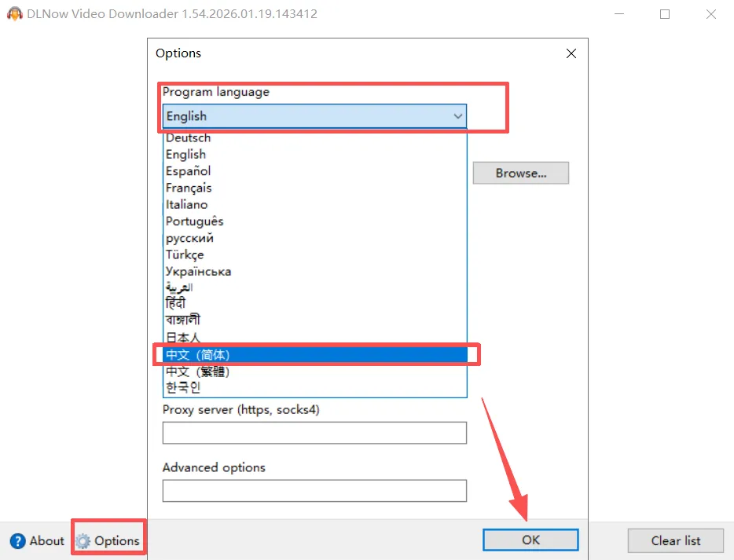Choose Français from the language list
Viewport: 734px width, 560px height.
click(x=315, y=188)
